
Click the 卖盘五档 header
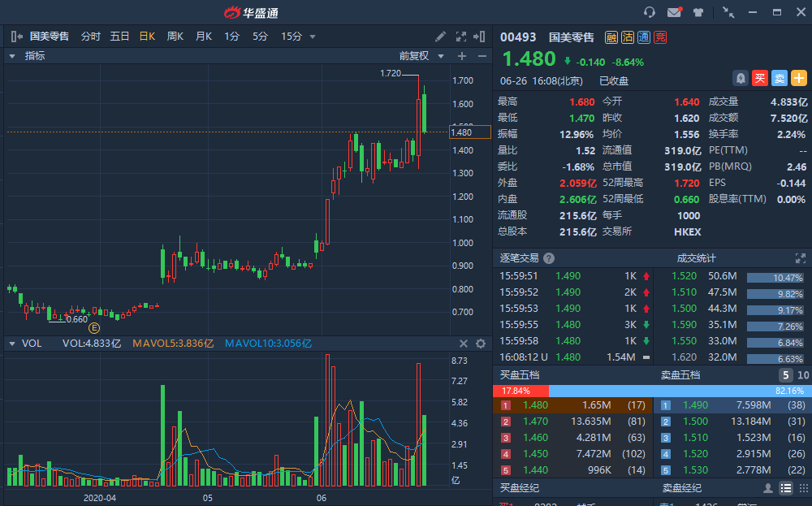click(x=680, y=375)
